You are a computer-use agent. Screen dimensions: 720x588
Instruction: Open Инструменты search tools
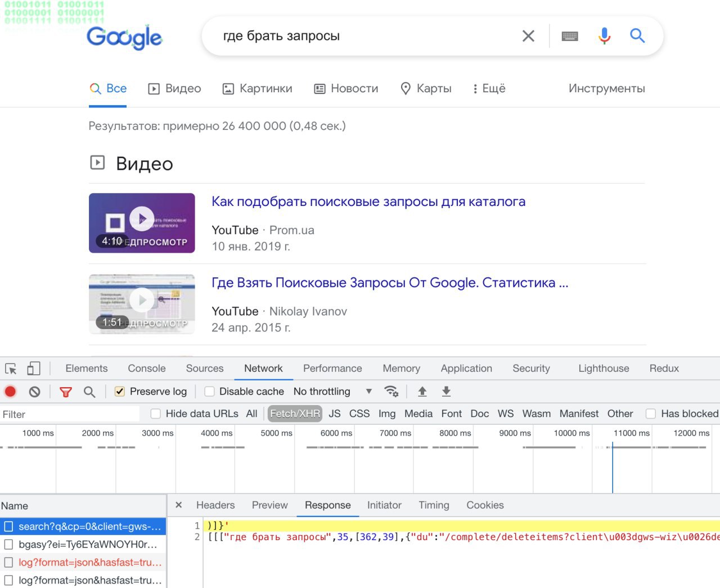point(606,88)
